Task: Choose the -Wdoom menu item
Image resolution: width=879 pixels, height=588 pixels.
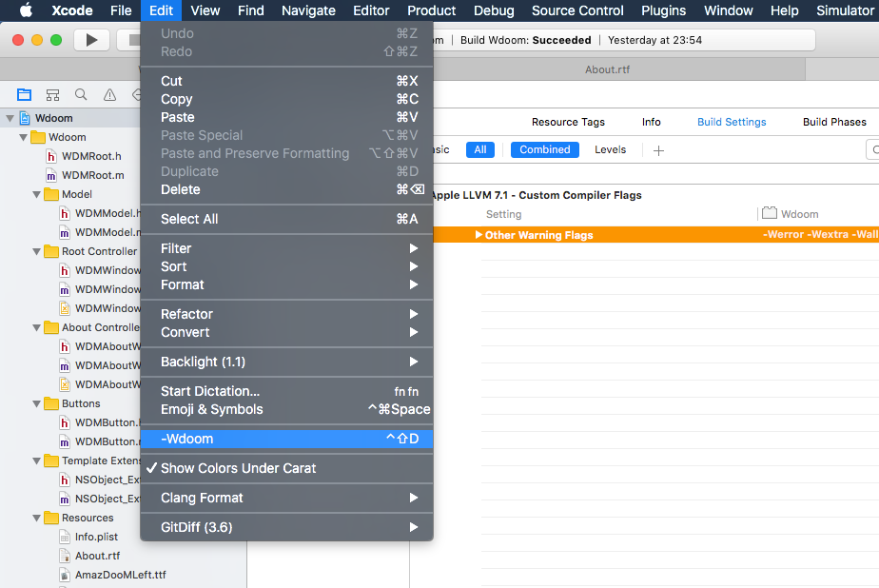Action: [286, 439]
